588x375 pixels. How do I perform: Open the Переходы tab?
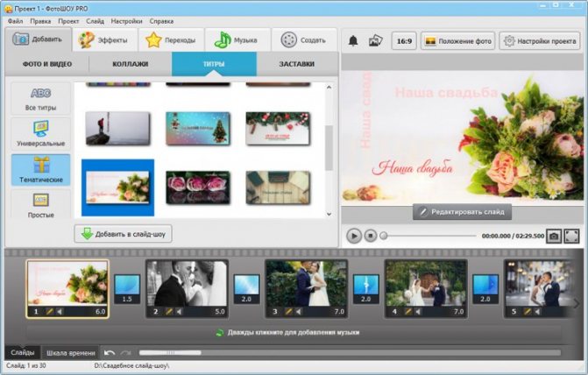point(172,40)
